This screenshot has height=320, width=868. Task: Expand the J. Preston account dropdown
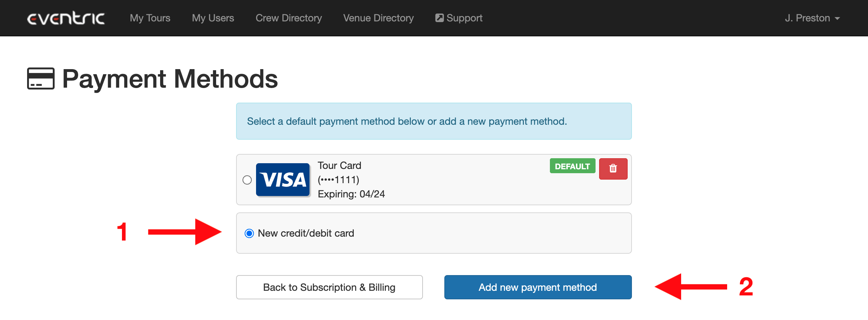pyautogui.click(x=812, y=18)
